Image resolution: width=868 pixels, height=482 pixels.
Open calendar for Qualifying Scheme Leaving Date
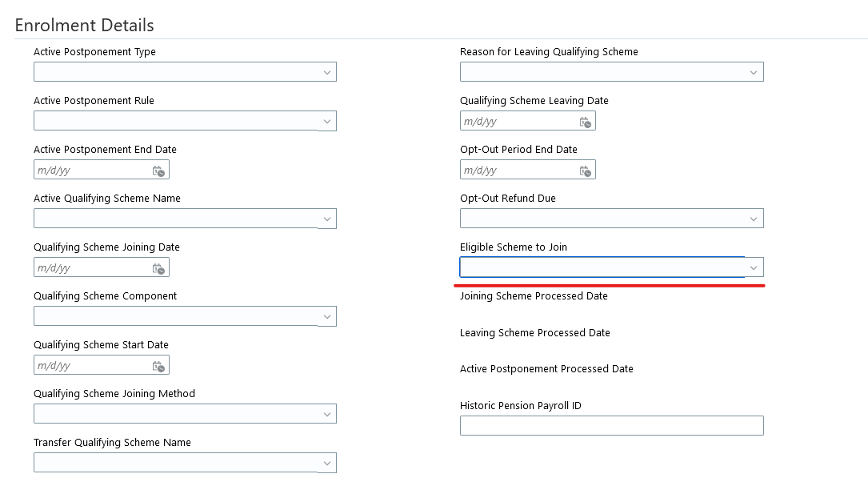tap(585, 122)
